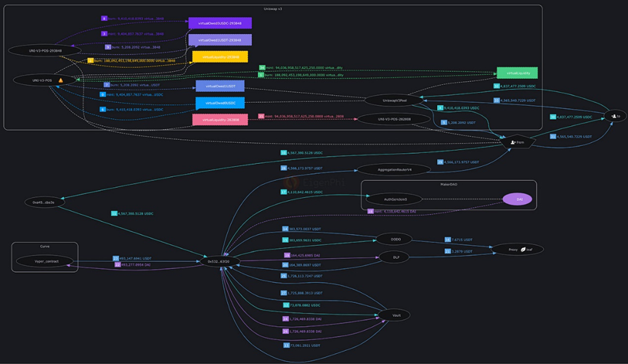
Task: Select the Vault node
Action: tap(395, 315)
